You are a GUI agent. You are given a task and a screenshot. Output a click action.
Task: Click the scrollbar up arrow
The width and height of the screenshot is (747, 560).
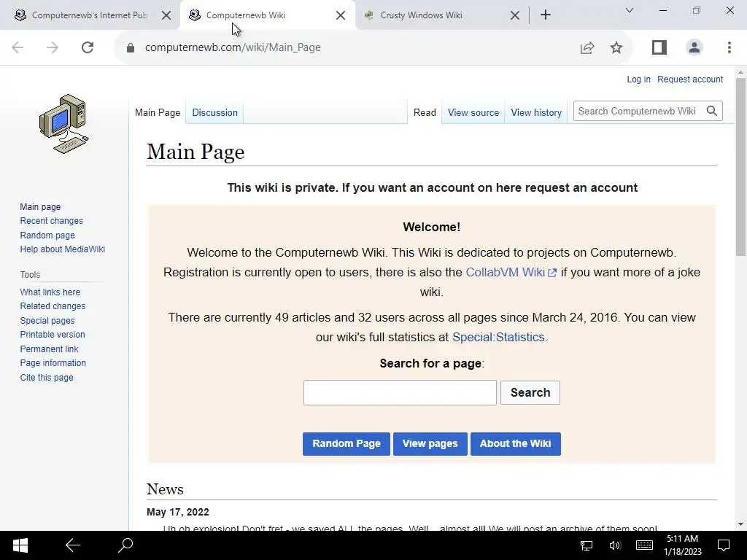[740, 72]
